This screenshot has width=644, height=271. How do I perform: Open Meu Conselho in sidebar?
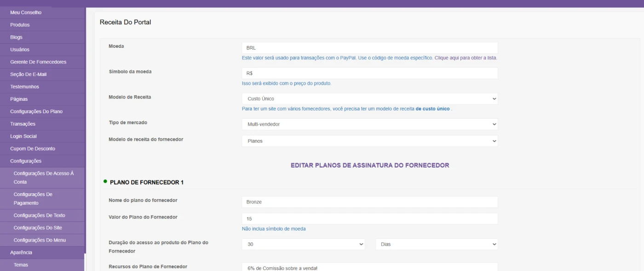tap(42, 12)
